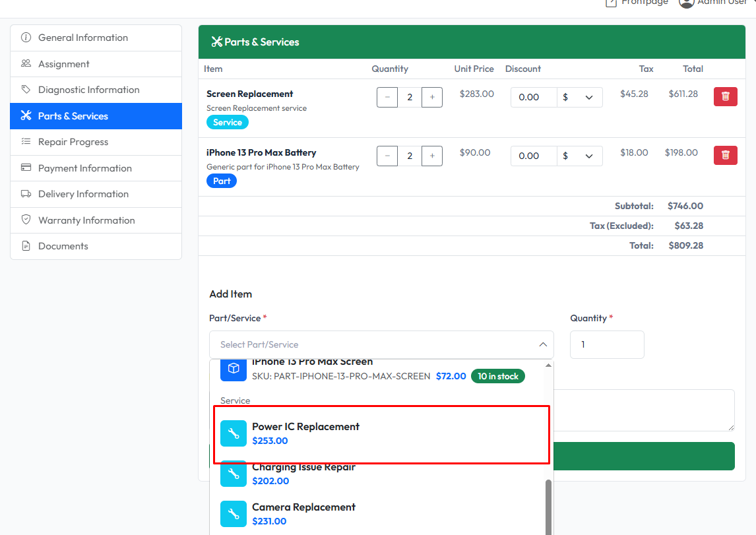The width and height of the screenshot is (756, 535).
Task: Decrease Screen Replacement quantity with minus button
Action: pos(387,97)
